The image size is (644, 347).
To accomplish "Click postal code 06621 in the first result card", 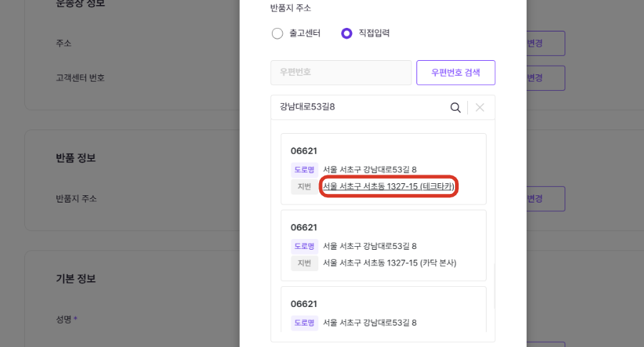I will 304,151.
